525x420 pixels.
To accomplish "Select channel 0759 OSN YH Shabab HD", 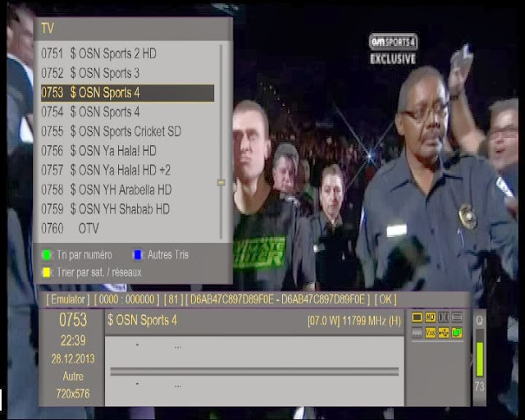I will pos(127,209).
